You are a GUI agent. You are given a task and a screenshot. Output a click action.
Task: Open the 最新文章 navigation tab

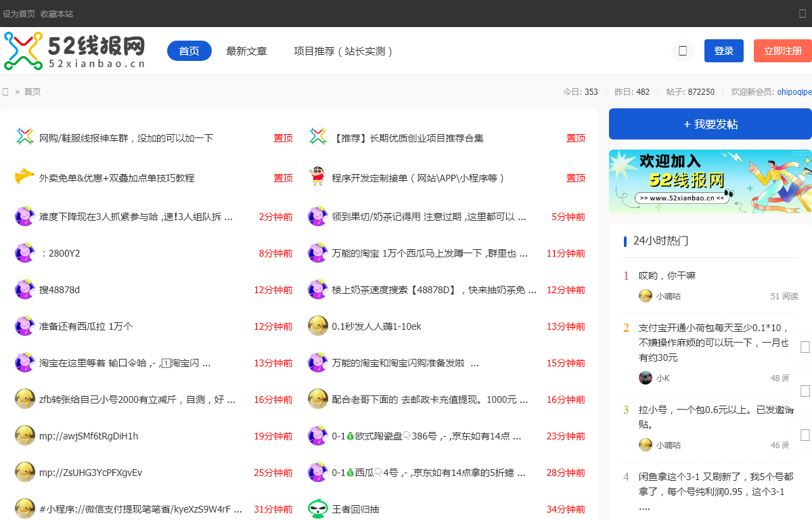246,51
